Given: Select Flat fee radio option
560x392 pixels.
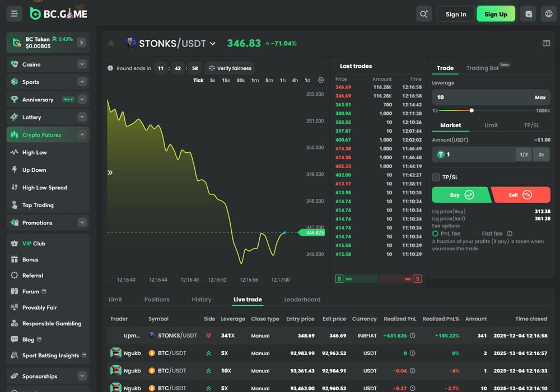Looking at the screenshot, I should click(x=476, y=234).
